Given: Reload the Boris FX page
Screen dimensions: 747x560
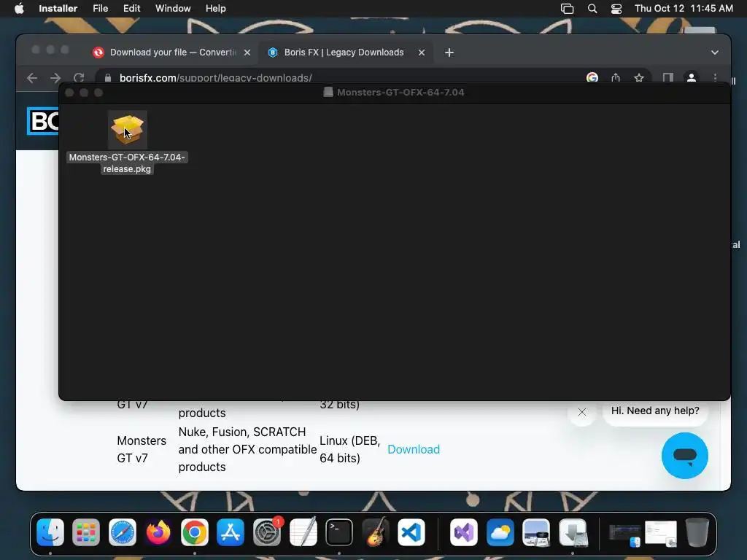Looking at the screenshot, I should click(79, 77).
